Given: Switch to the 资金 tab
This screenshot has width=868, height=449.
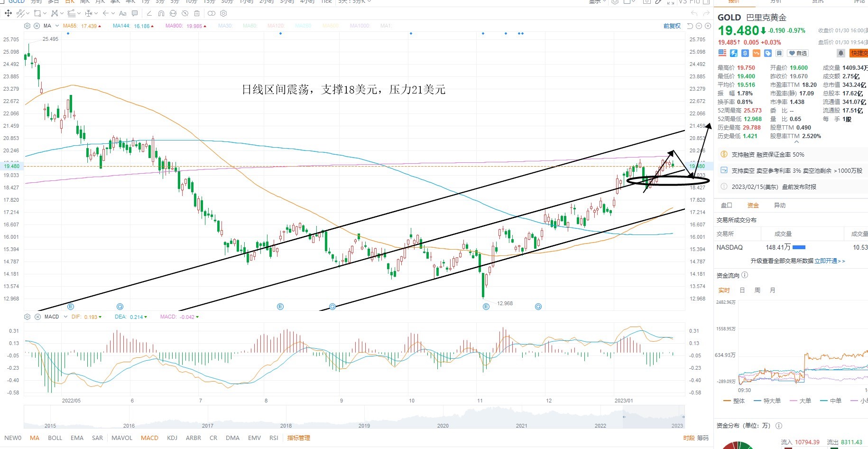Looking at the screenshot, I should [753, 205].
